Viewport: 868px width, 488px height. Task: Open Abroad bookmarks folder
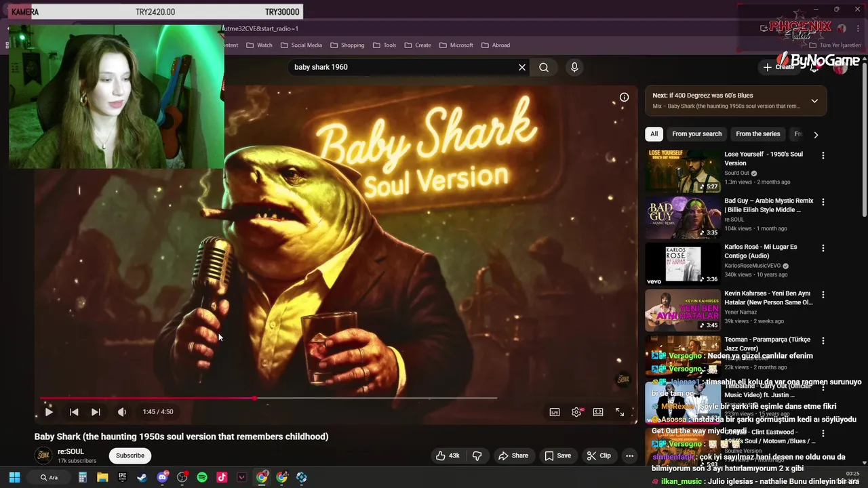[x=496, y=45]
